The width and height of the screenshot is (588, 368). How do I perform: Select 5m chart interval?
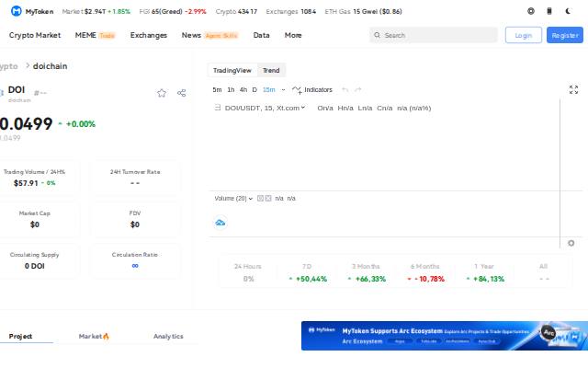[x=217, y=90]
